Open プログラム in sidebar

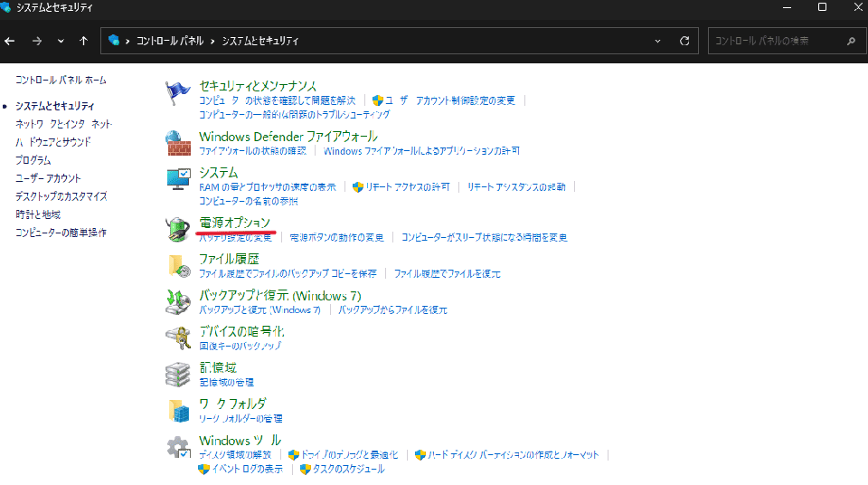33,160
